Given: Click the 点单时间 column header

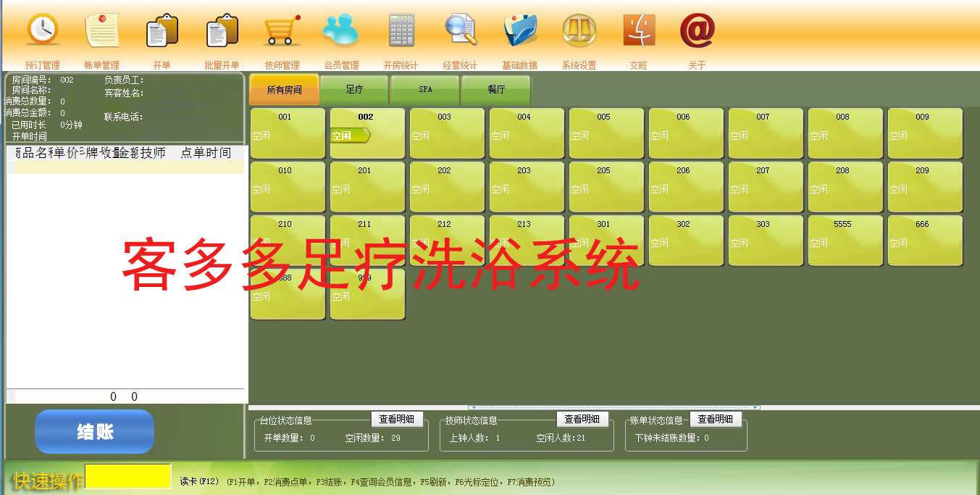Looking at the screenshot, I should [x=206, y=152].
